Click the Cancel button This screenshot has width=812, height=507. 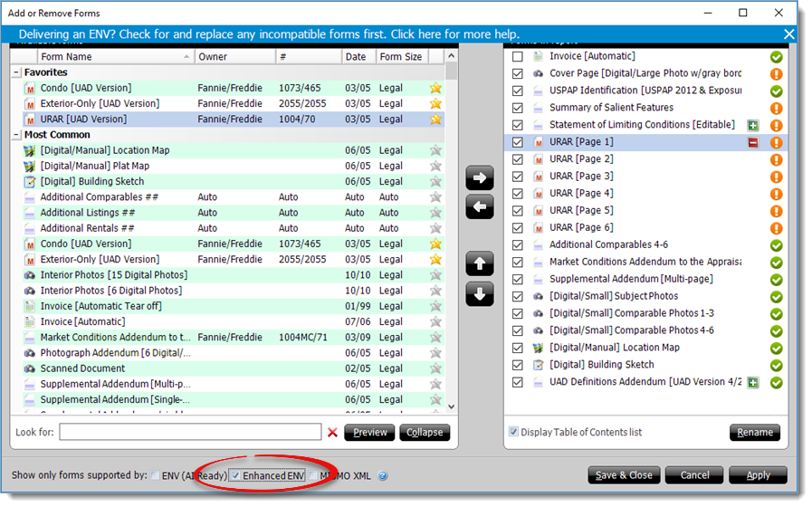[694, 475]
